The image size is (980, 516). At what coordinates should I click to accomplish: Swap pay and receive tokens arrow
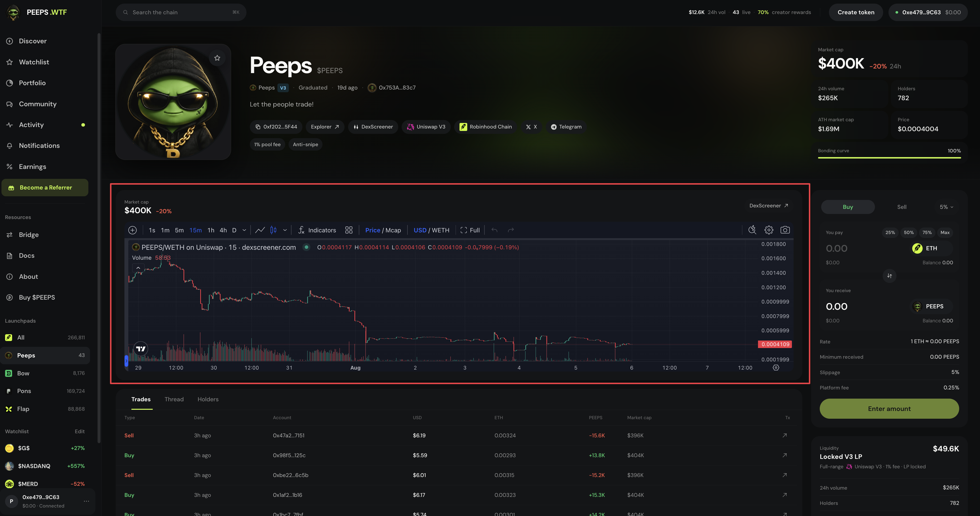pos(889,276)
